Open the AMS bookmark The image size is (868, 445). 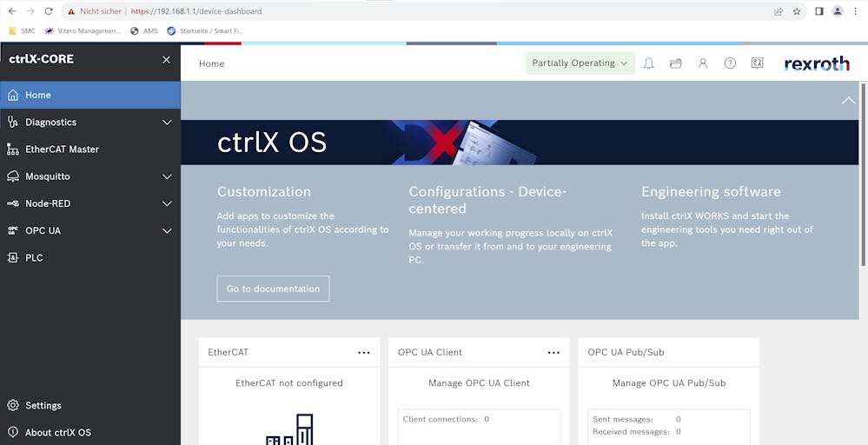(144, 31)
